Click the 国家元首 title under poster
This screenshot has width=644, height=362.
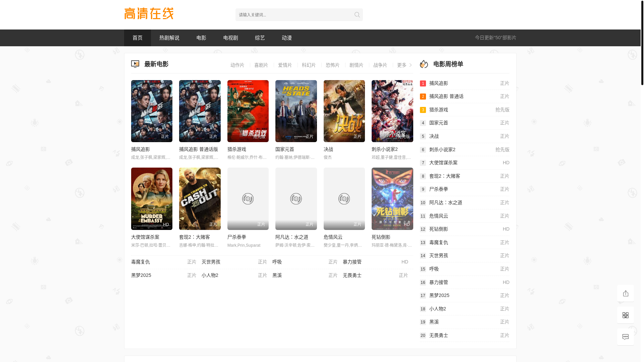pos(285,149)
